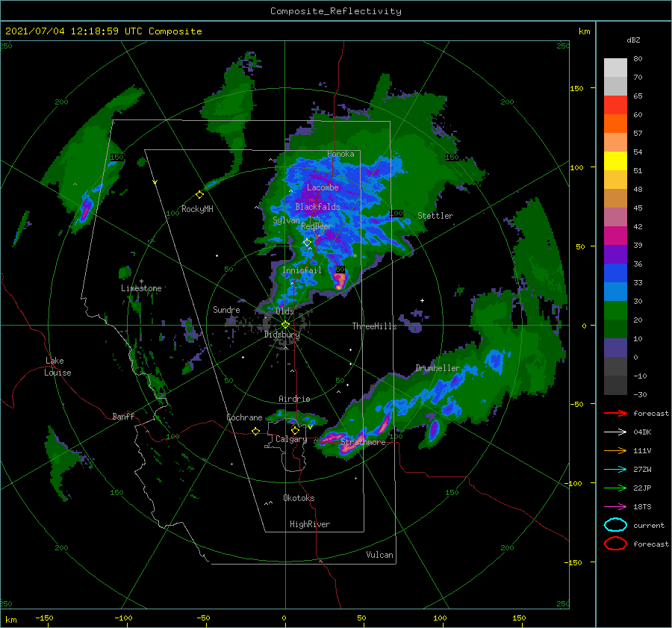The height and width of the screenshot is (628, 672).
Task: Click the dark purple 10 dBZ swatch
Action: click(x=615, y=347)
